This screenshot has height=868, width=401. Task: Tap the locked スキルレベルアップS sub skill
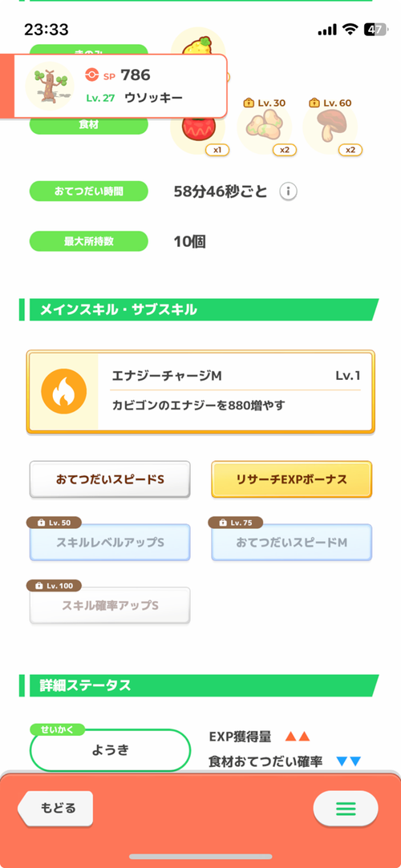pos(110,543)
